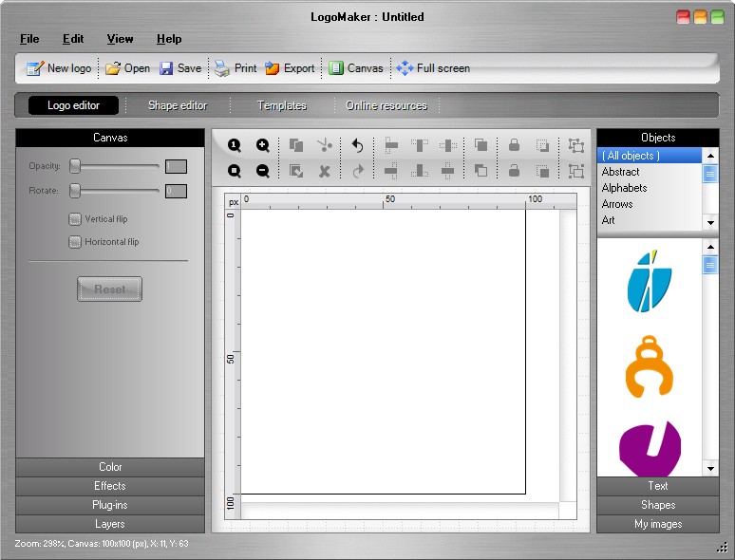Select the Alphabets object category

[624, 188]
